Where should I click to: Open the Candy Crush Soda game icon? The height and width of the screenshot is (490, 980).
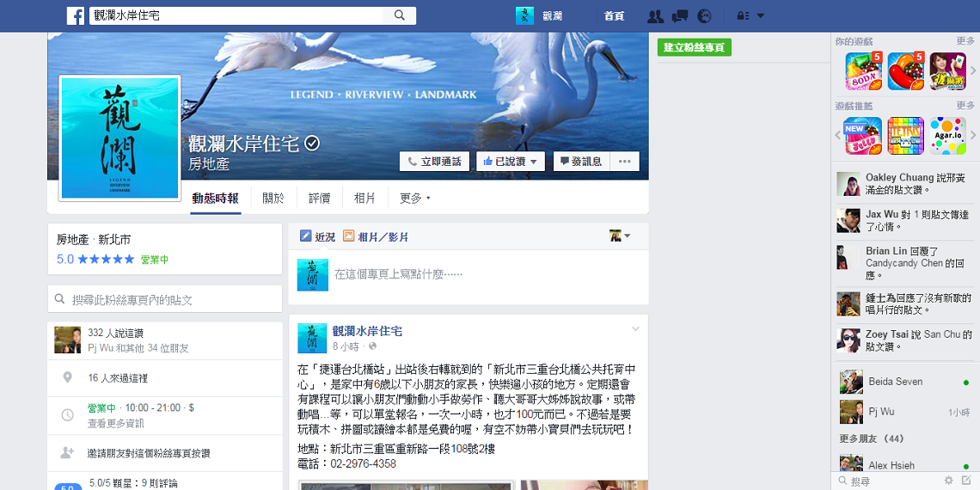864,71
